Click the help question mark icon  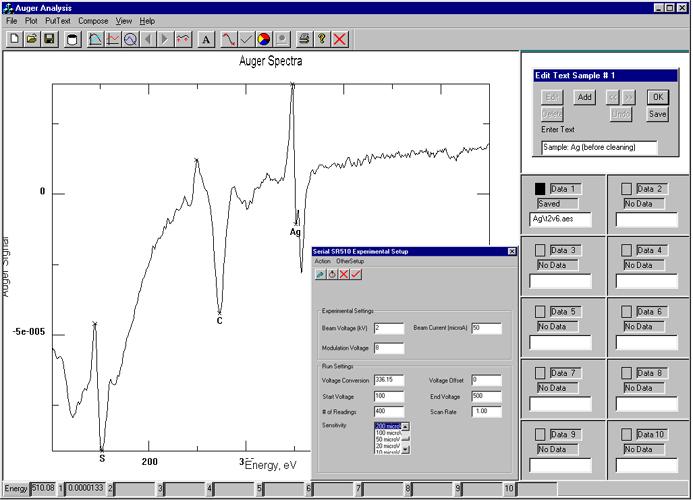click(x=321, y=39)
